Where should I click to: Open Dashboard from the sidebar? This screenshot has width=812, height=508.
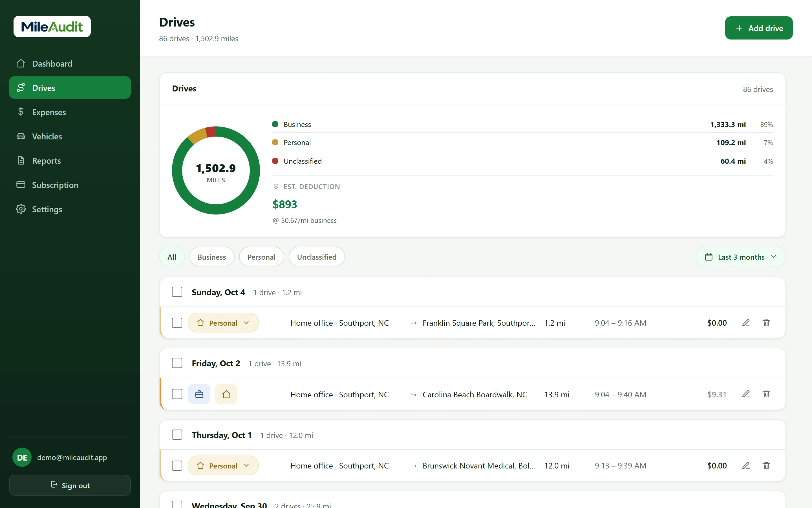pyautogui.click(x=70, y=63)
